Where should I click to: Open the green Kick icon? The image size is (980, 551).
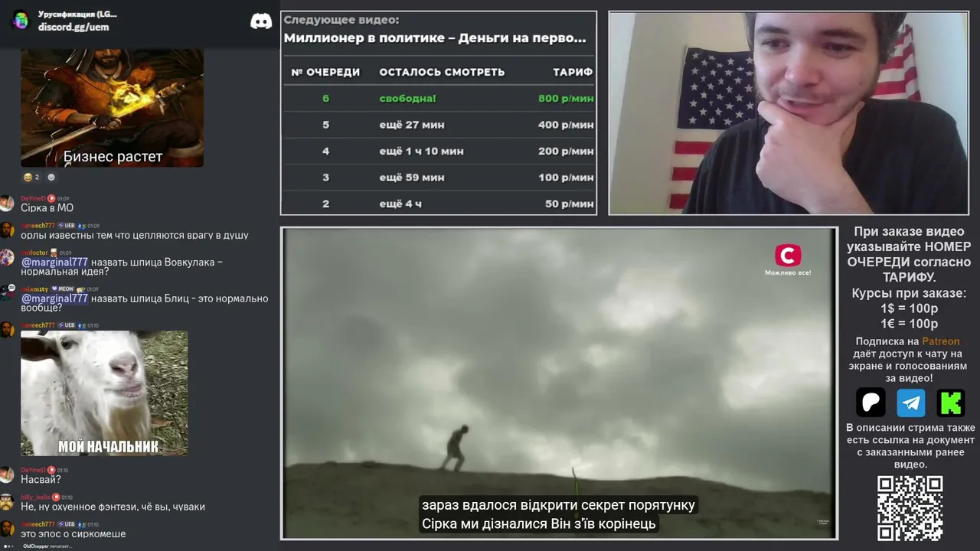pyautogui.click(x=951, y=402)
